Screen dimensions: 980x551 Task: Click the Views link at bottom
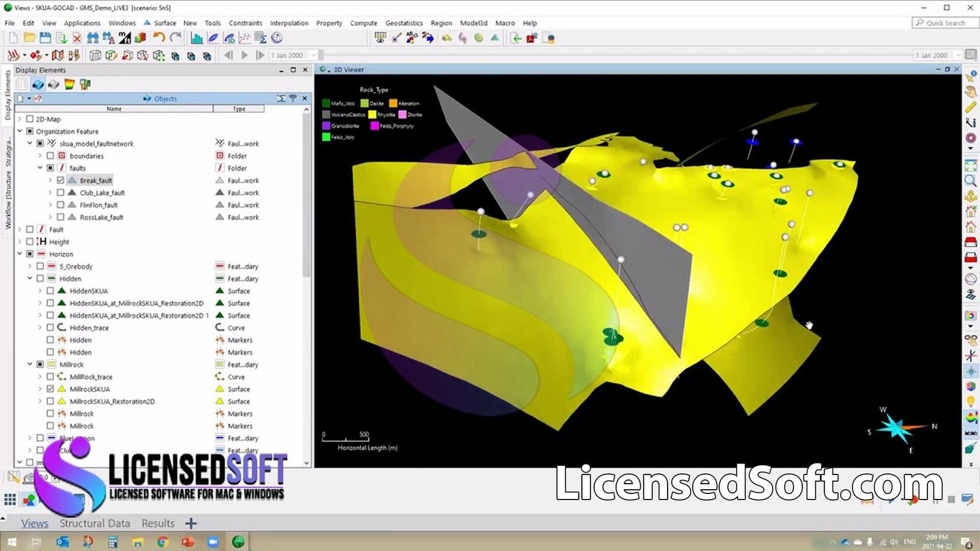[x=35, y=523]
